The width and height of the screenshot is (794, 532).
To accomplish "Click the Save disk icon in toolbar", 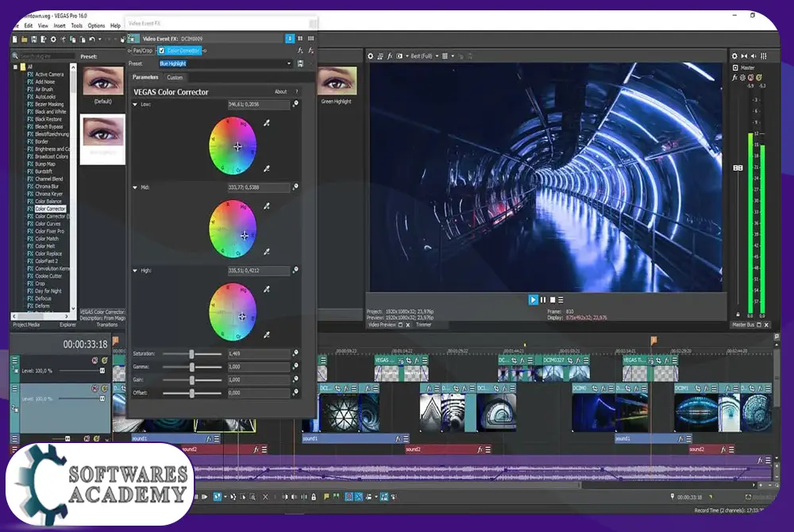I will (34, 39).
